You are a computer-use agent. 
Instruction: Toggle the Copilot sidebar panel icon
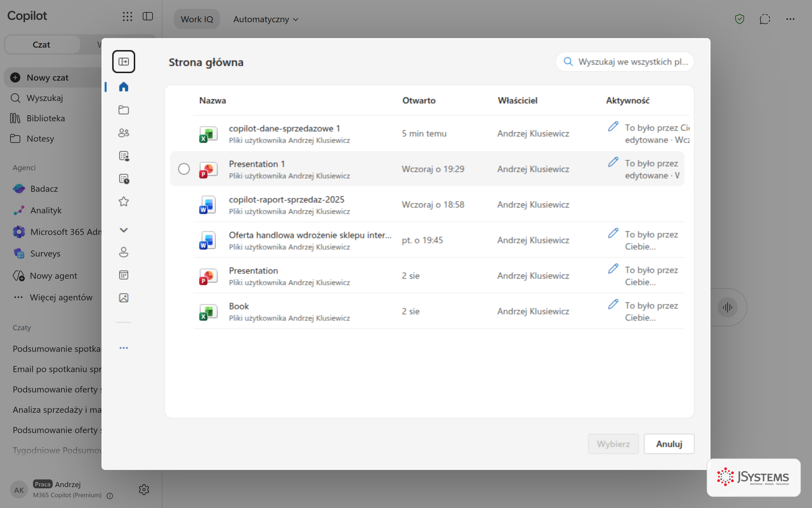(x=147, y=17)
